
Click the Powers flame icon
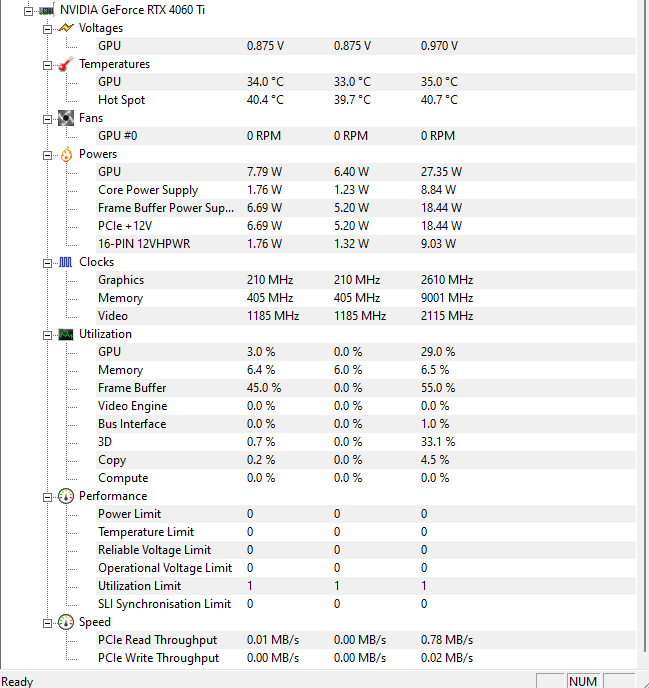coord(66,154)
